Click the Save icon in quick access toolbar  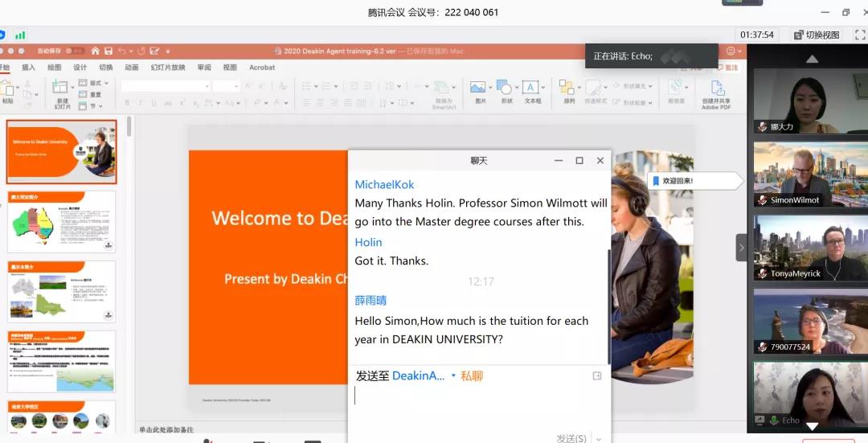coord(108,51)
